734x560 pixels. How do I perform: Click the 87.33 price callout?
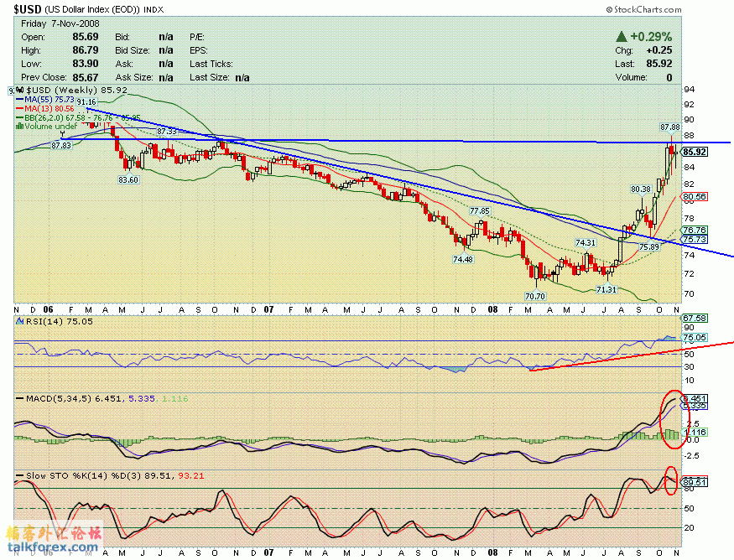(x=167, y=132)
